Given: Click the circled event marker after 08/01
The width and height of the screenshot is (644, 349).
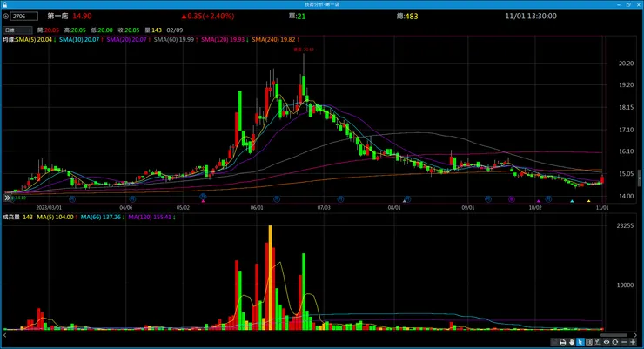Looking at the screenshot, I should (x=407, y=198).
